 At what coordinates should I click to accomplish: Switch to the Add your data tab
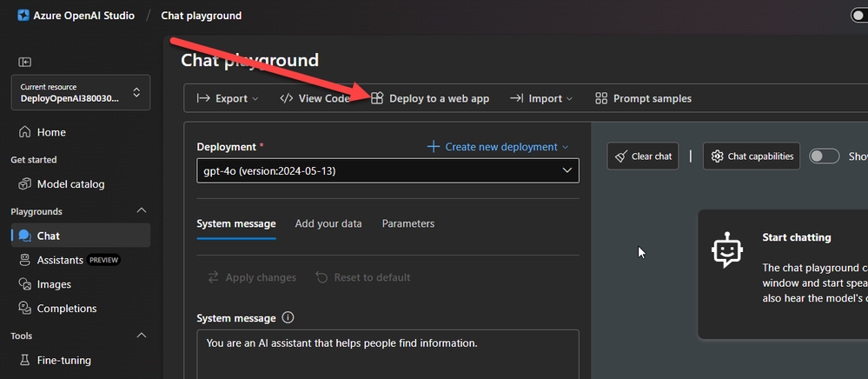coord(328,224)
